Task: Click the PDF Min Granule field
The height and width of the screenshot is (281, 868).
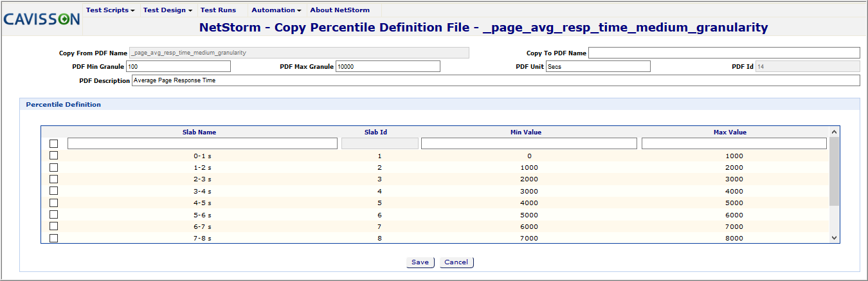Action: tap(178, 66)
